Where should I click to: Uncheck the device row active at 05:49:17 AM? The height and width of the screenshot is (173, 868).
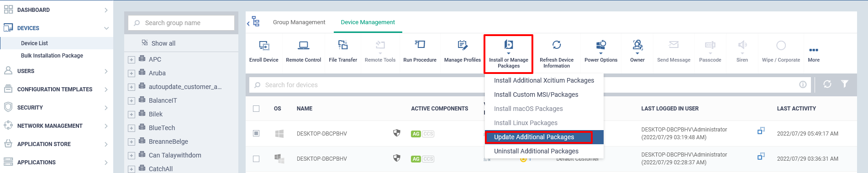(256, 133)
